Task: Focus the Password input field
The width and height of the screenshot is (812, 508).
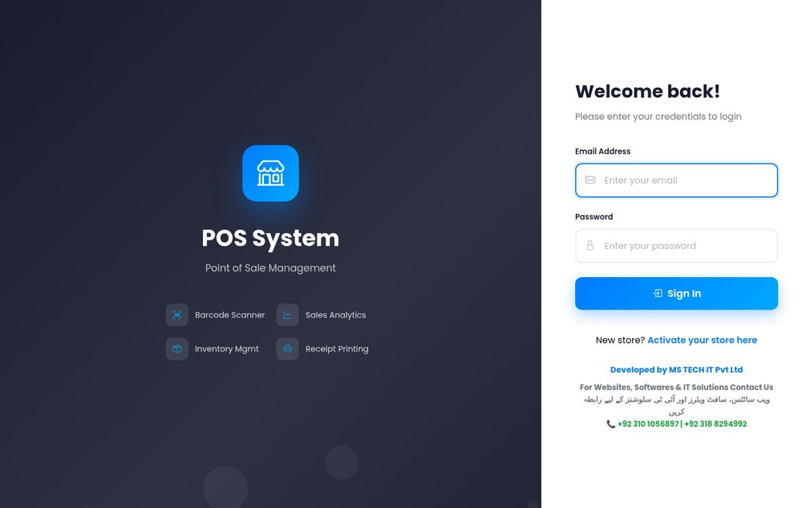Action: tap(677, 246)
